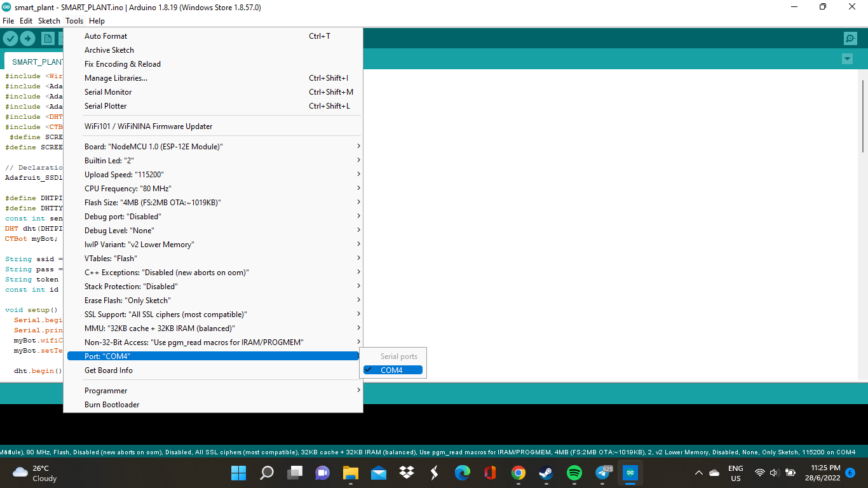Expand Debug Level "None" submenu
This screenshot has height=488, width=868.
click(213, 231)
